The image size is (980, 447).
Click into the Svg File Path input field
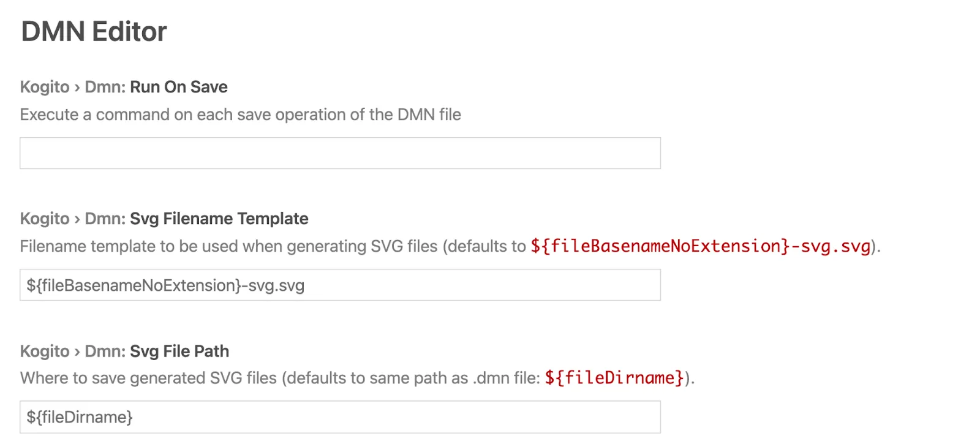pos(340,417)
